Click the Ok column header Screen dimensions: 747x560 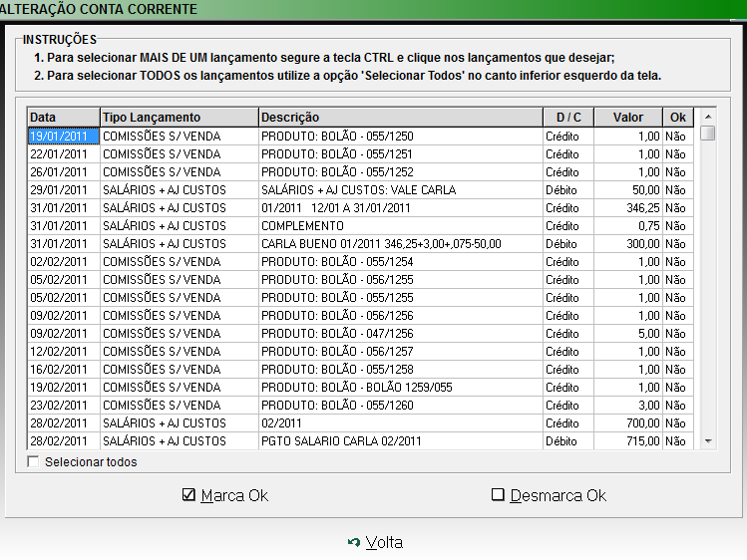click(678, 117)
